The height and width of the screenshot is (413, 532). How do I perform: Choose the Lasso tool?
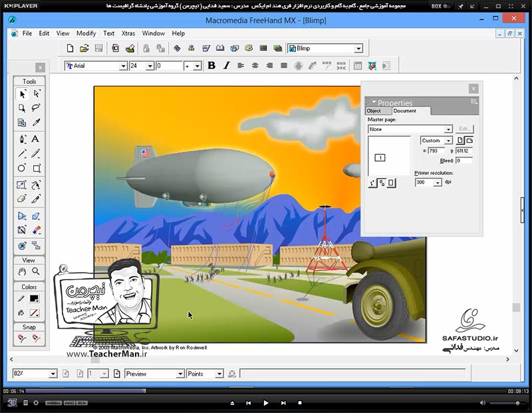[36, 108]
